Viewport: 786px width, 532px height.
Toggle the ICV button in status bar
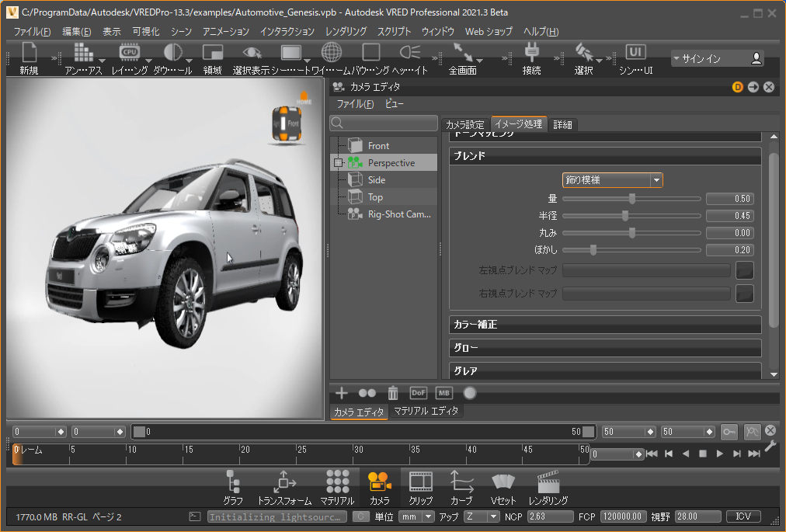tap(743, 516)
